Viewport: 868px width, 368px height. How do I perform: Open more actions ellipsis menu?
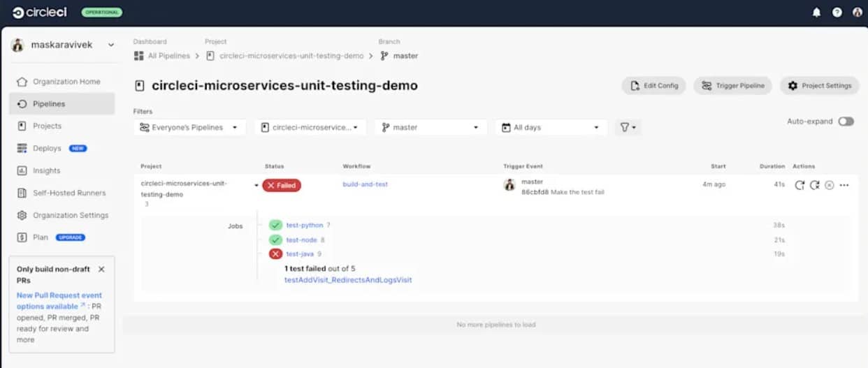point(844,185)
